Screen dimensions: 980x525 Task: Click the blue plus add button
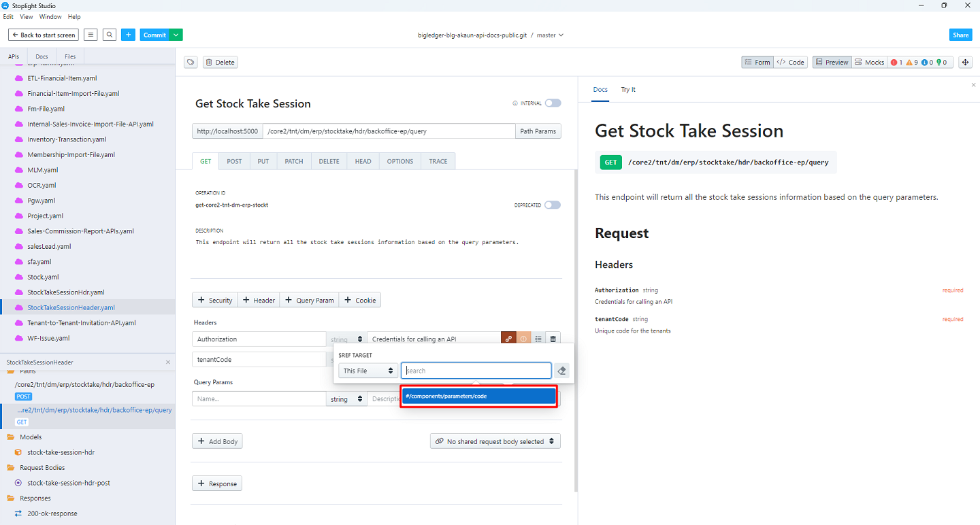click(x=129, y=35)
